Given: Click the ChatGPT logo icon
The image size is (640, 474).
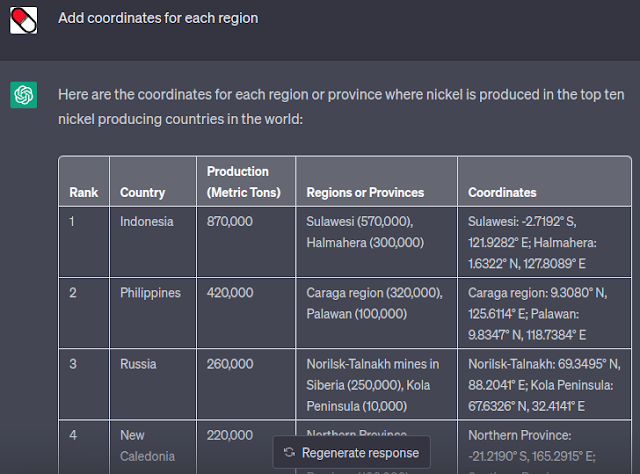Looking at the screenshot, I should click(24, 95).
